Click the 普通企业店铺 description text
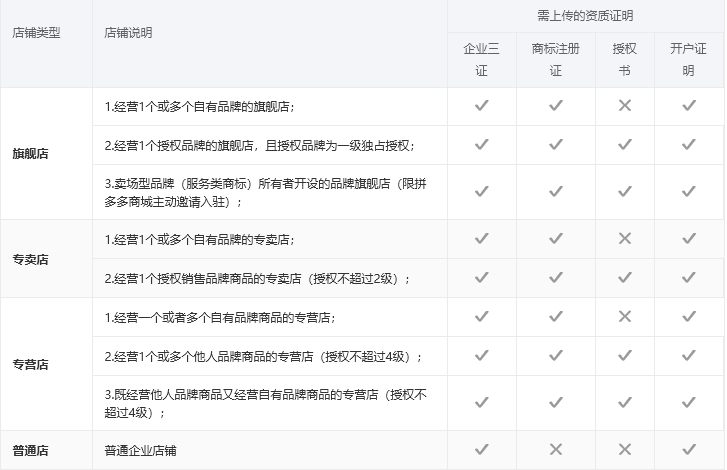727x470 pixels. pyautogui.click(x=140, y=451)
